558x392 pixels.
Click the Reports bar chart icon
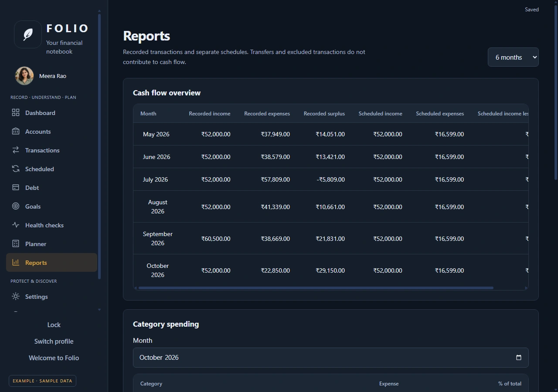(16, 263)
